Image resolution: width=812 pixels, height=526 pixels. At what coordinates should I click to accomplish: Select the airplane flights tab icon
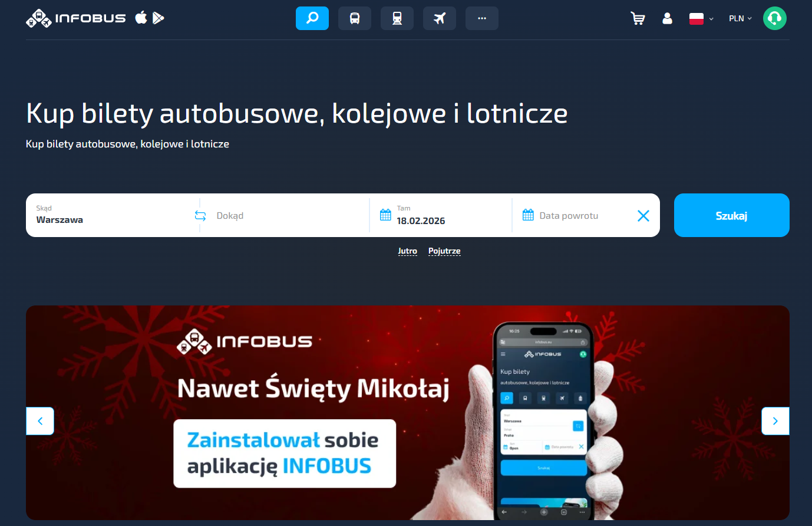click(440, 18)
